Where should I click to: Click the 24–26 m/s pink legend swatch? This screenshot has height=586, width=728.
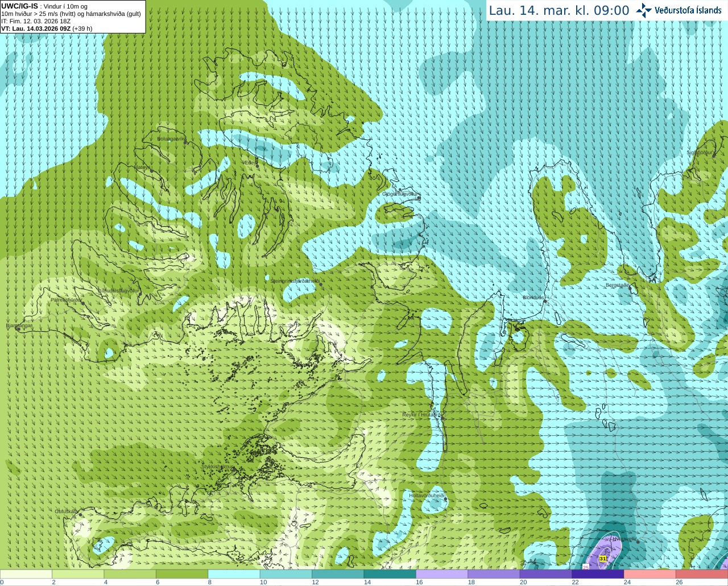(650, 574)
